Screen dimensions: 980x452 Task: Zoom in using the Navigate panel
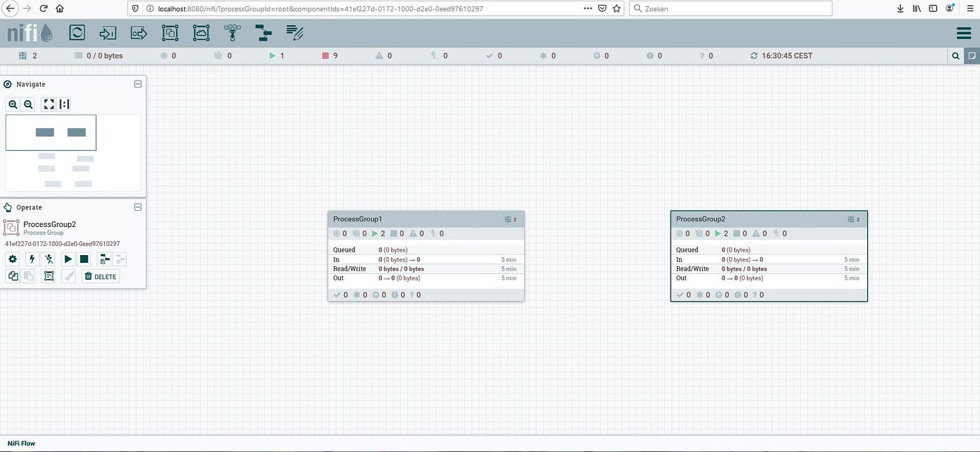point(13,104)
